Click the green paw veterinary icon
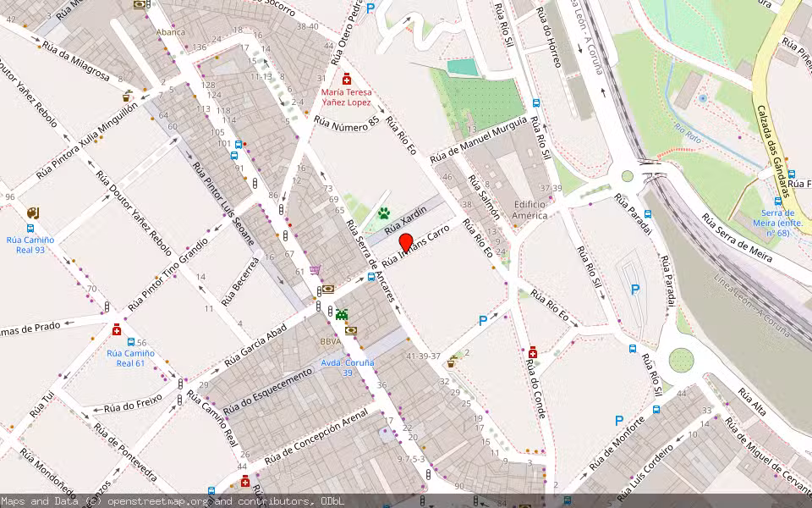The image size is (812, 508). pyautogui.click(x=384, y=213)
